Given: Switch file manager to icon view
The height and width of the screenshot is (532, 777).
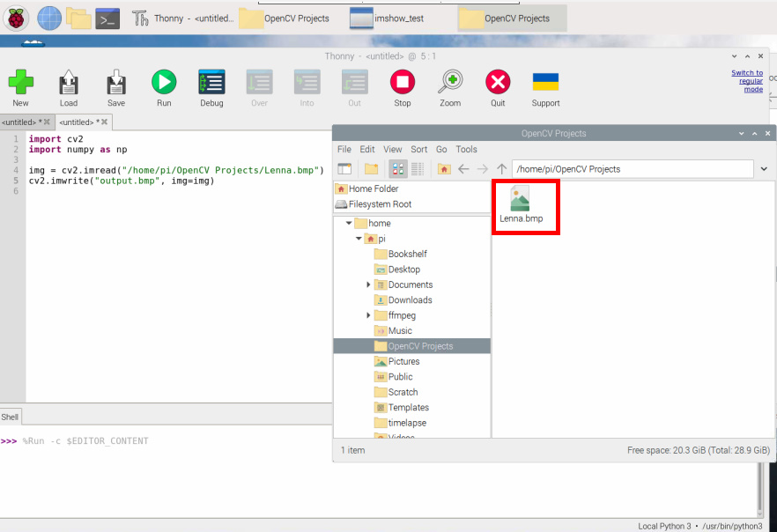Looking at the screenshot, I should pyautogui.click(x=398, y=169).
